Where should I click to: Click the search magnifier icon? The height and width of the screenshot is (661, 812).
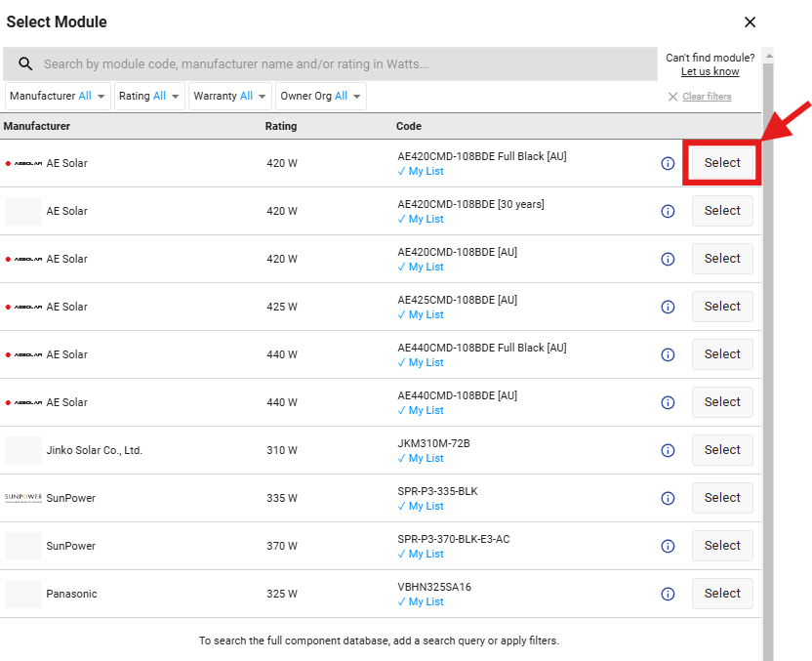click(25, 63)
